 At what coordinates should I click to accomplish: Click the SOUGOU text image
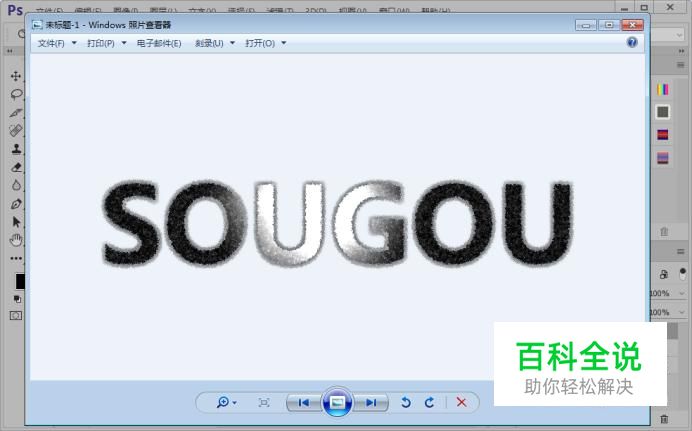pyautogui.click(x=337, y=224)
